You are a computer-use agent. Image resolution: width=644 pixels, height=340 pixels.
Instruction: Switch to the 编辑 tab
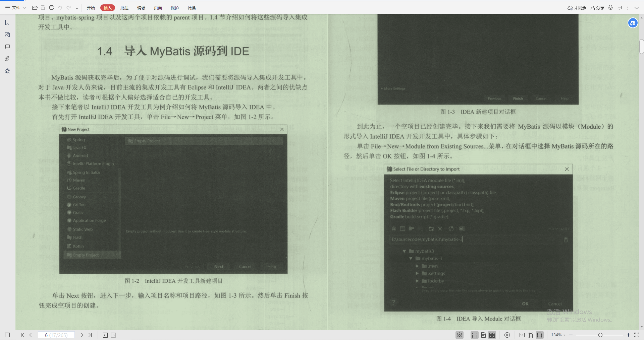(141, 8)
